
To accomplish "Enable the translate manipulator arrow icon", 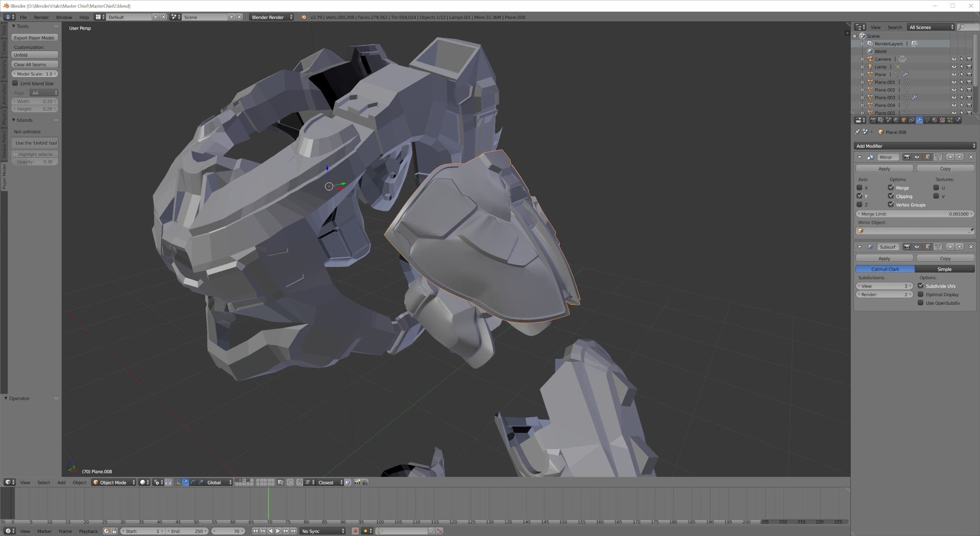I will pyautogui.click(x=185, y=482).
